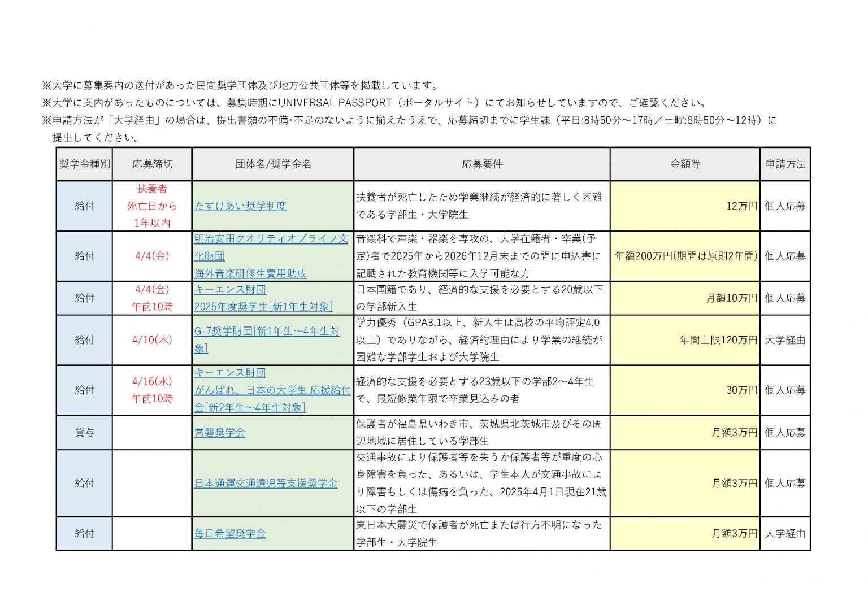Click the 申請方法 column header
868x614 pixels.
coord(785,164)
